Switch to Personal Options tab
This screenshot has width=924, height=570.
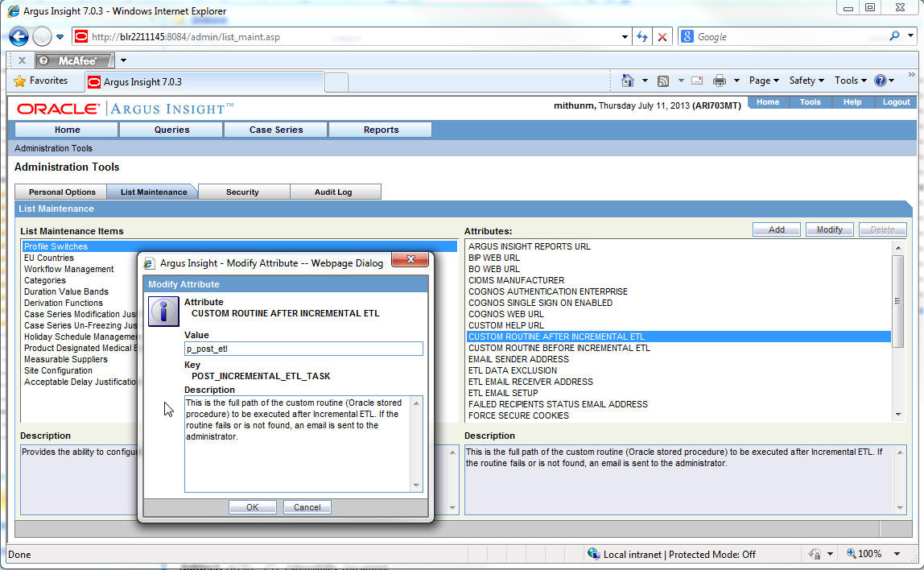tap(62, 192)
